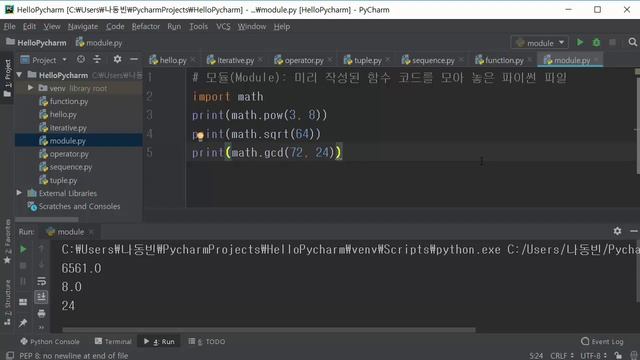Toggle soft-wrap in Run console
The height and width of the screenshot is (360, 640).
41,281
